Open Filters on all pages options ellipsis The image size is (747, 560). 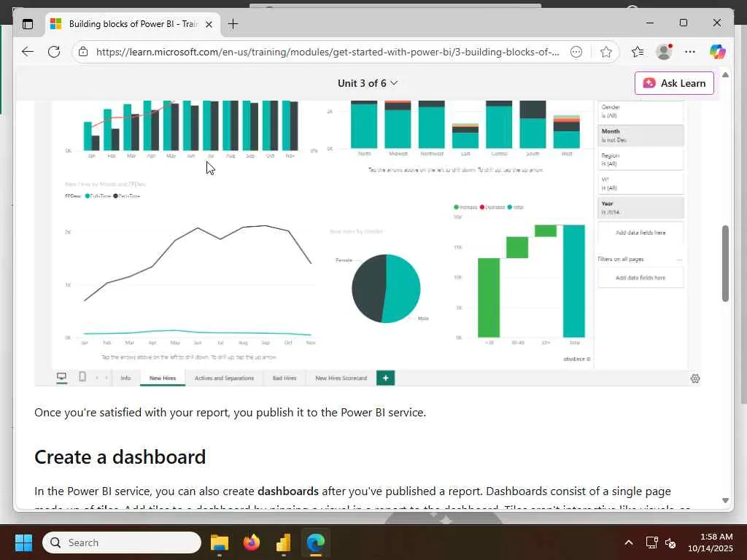(x=679, y=260)
